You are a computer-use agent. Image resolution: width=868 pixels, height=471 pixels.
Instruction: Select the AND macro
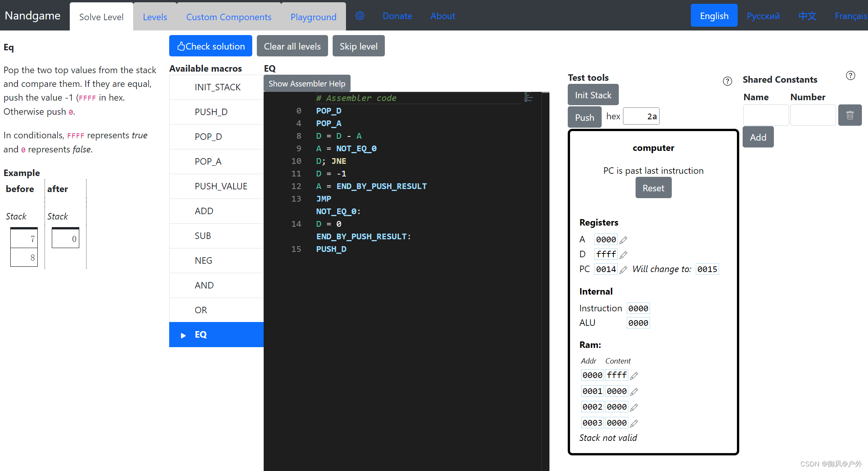pyautogui.click(x=216, y=285)
